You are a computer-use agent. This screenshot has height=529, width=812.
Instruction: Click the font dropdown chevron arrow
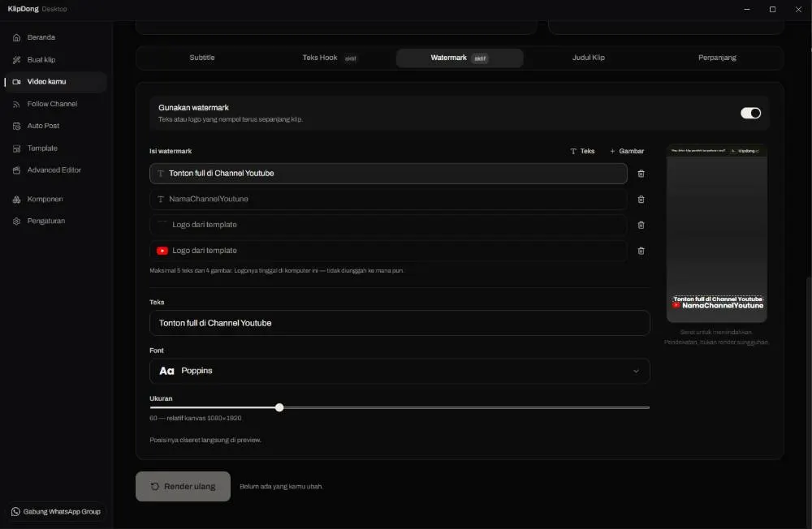tap(636, 371)
